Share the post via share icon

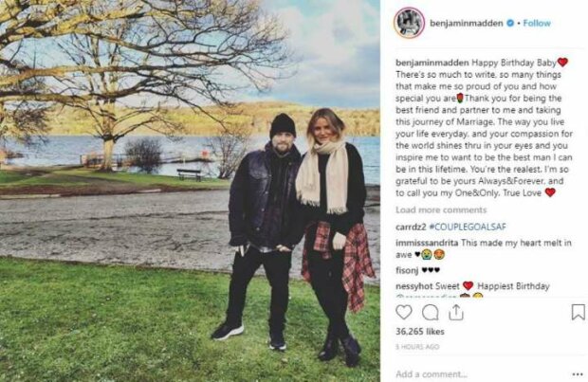455,312
